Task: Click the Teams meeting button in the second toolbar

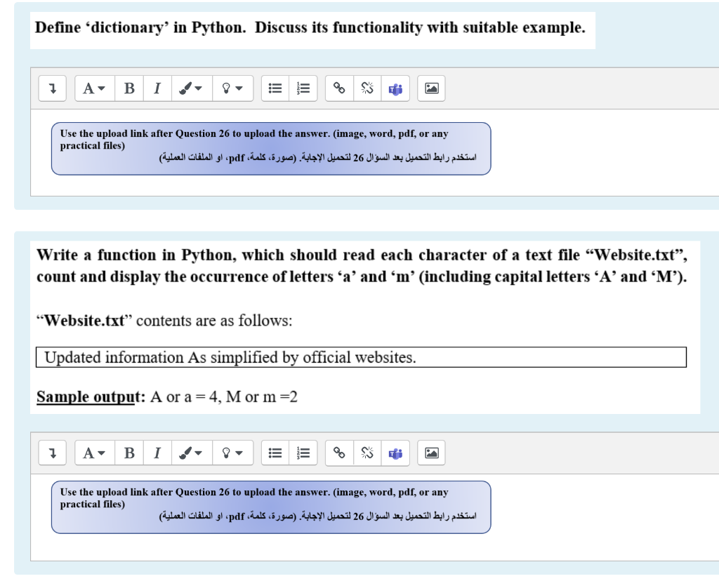Action: pyautogui.click(x=395, y=453)
